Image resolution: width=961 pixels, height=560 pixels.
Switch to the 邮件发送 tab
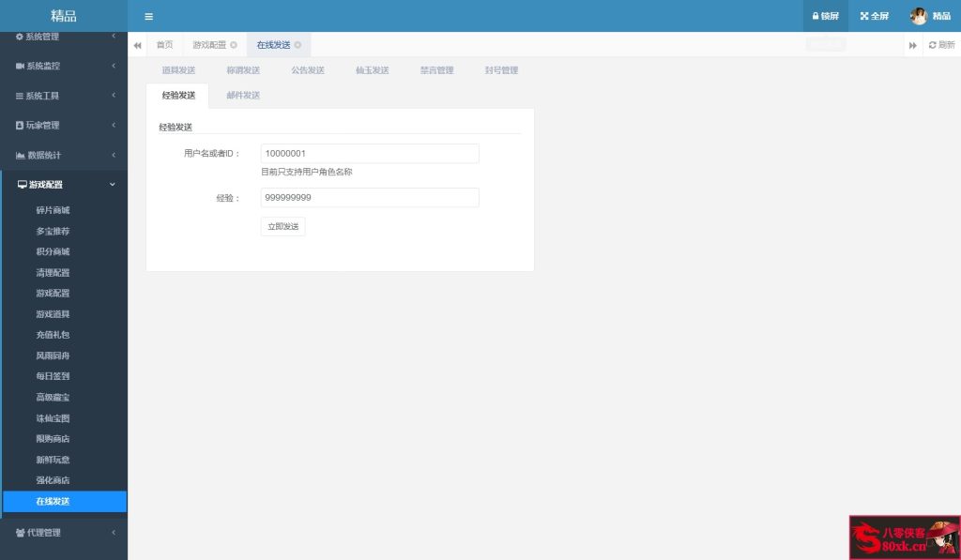coord(243,96)
